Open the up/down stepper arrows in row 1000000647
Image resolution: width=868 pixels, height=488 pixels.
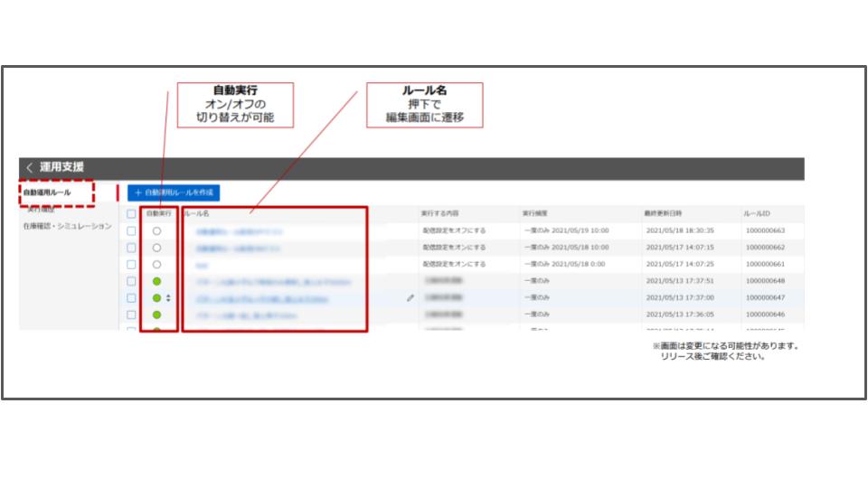coord(168,297)
